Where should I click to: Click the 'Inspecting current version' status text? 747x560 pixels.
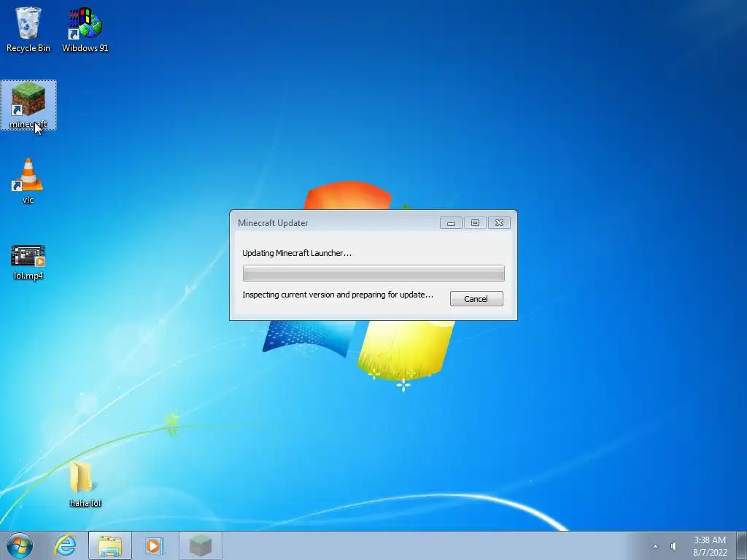[338, 295]
